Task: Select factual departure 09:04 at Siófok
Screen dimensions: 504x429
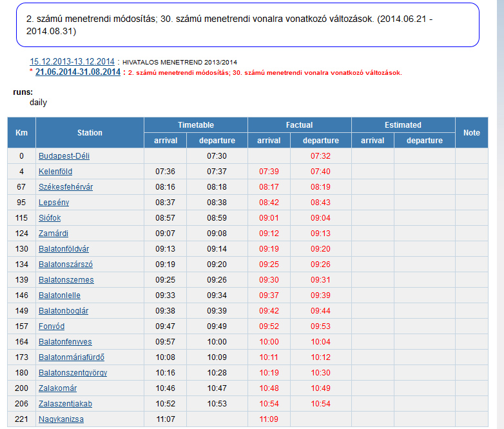Action: point(320,218)
